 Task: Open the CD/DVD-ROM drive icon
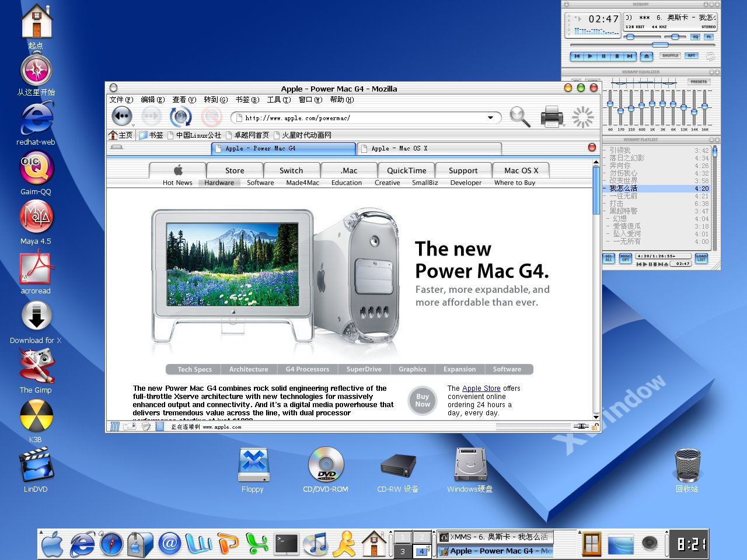coord(326,465)
